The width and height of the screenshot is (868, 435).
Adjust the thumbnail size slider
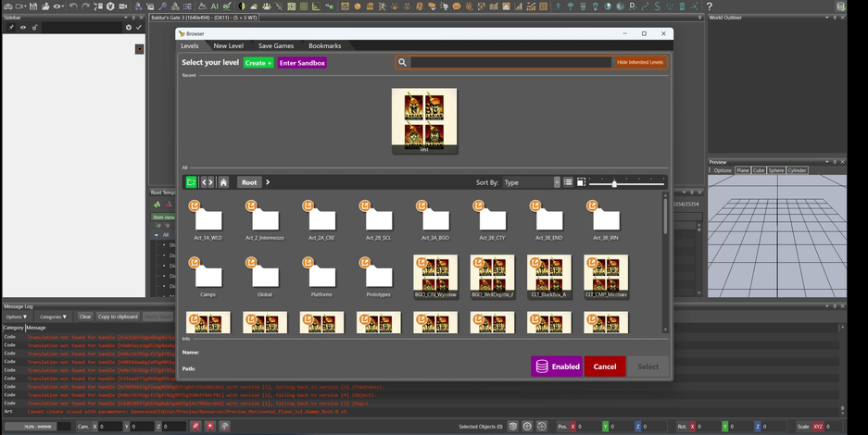pos(614,183)
